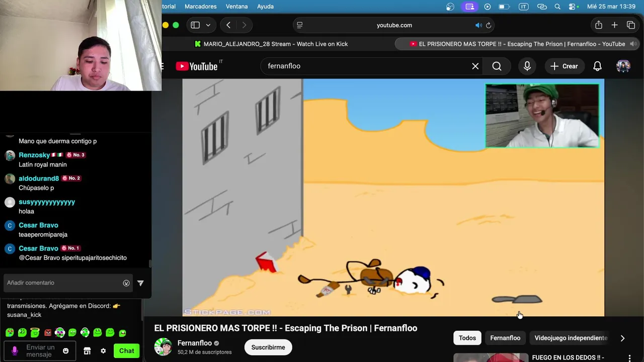Show the date and time Mié 25 mar
The image size is (644, 362).
click(x=611, y=7)
